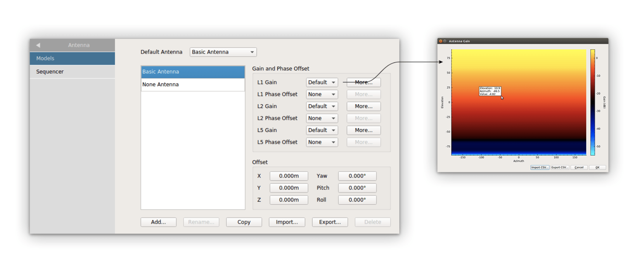Click Import CSV... in Antenna Gain window
The width and height of the screenshot is (644, 264).
coord(539,167)
